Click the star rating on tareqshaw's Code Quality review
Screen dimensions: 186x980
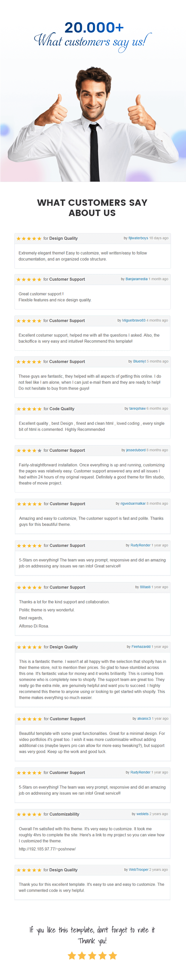coord(29,409)
